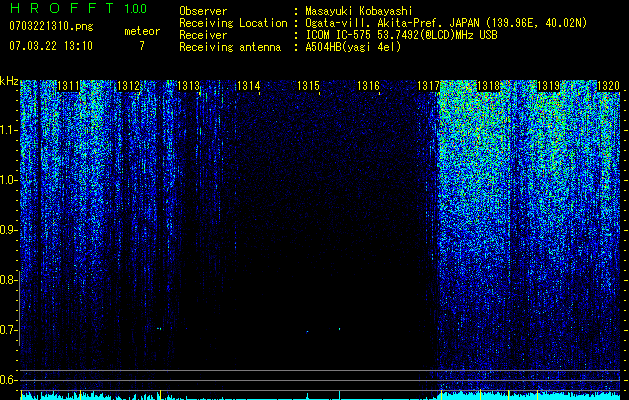Click the Observer label
The image size is (629, 400).
[x=203, y=11]
